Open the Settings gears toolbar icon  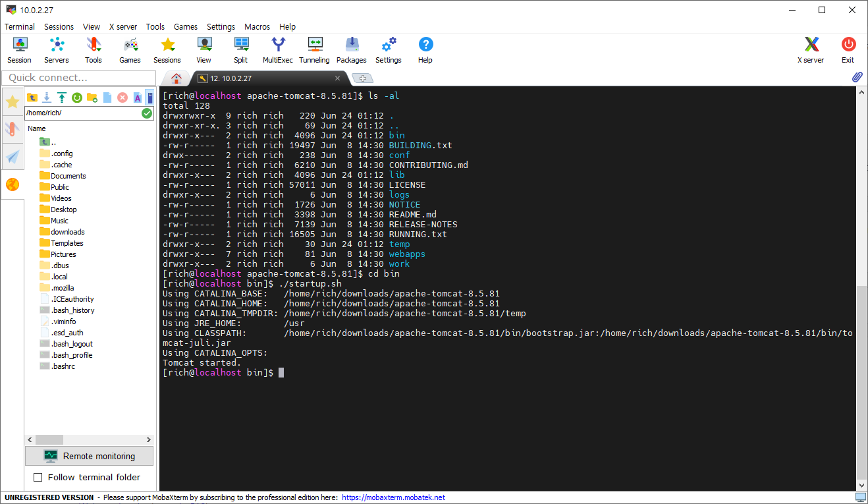389,50
